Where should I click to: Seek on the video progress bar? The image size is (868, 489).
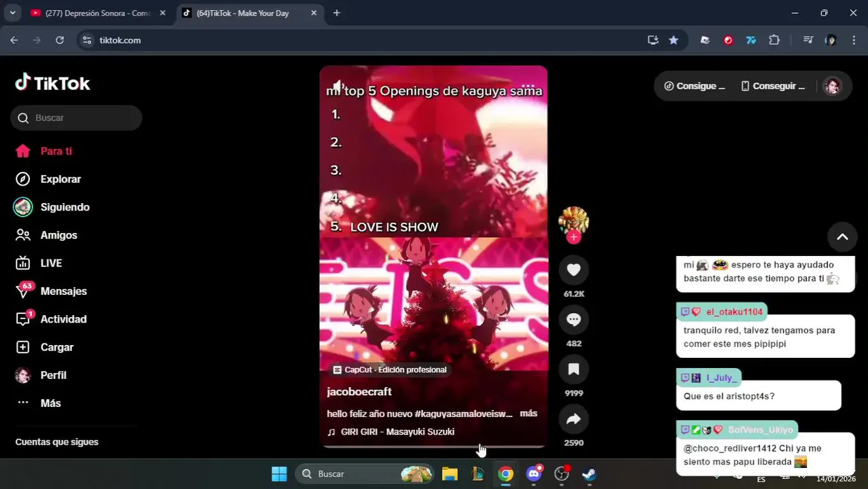433,446
